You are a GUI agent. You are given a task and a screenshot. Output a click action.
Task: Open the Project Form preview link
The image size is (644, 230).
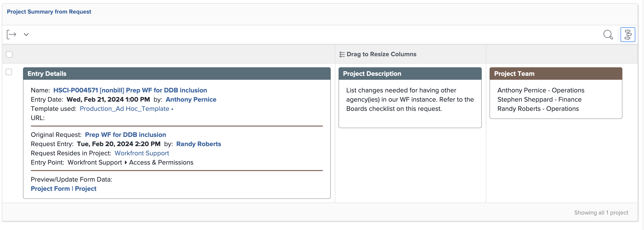50,189
